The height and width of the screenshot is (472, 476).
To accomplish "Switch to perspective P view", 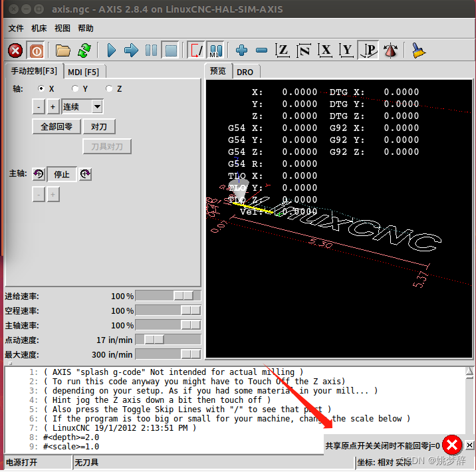I will click(368, 51).
